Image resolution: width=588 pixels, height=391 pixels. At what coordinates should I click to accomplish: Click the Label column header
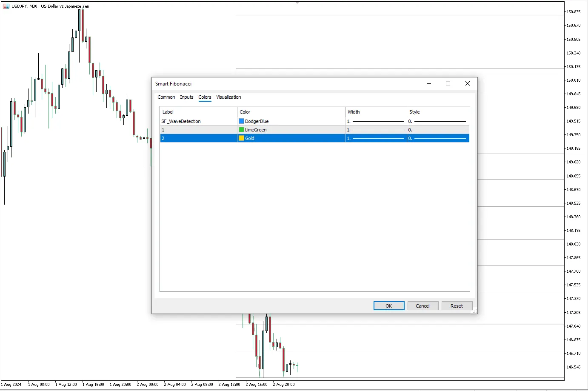click(x=168, y=111)
